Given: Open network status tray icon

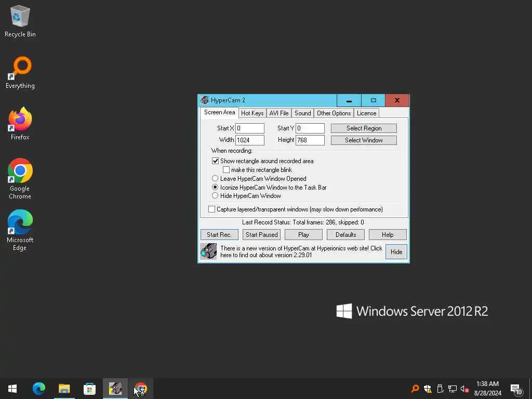Looking at the screenshot, I should tap(453, 389).
